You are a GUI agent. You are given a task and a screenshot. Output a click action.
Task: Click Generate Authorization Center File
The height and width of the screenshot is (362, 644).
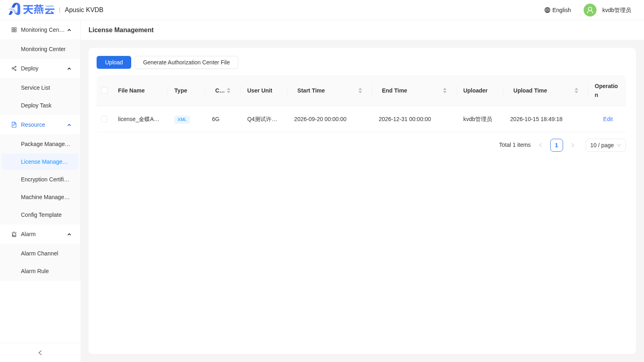(x=186, y=62)
